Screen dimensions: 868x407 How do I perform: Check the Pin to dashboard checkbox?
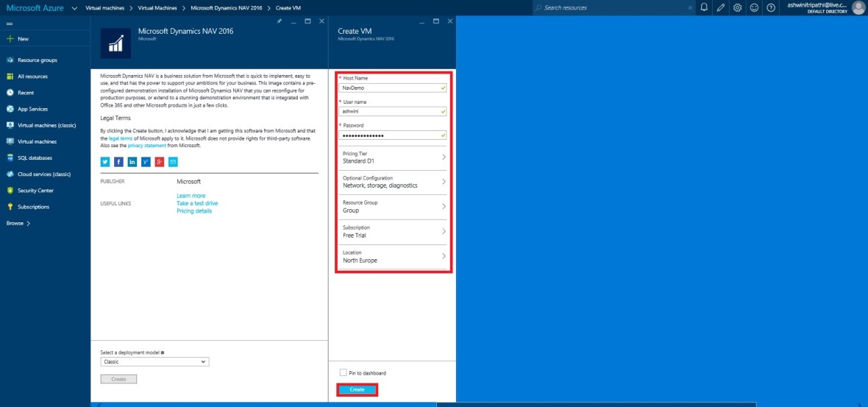[x=344, y=373]
